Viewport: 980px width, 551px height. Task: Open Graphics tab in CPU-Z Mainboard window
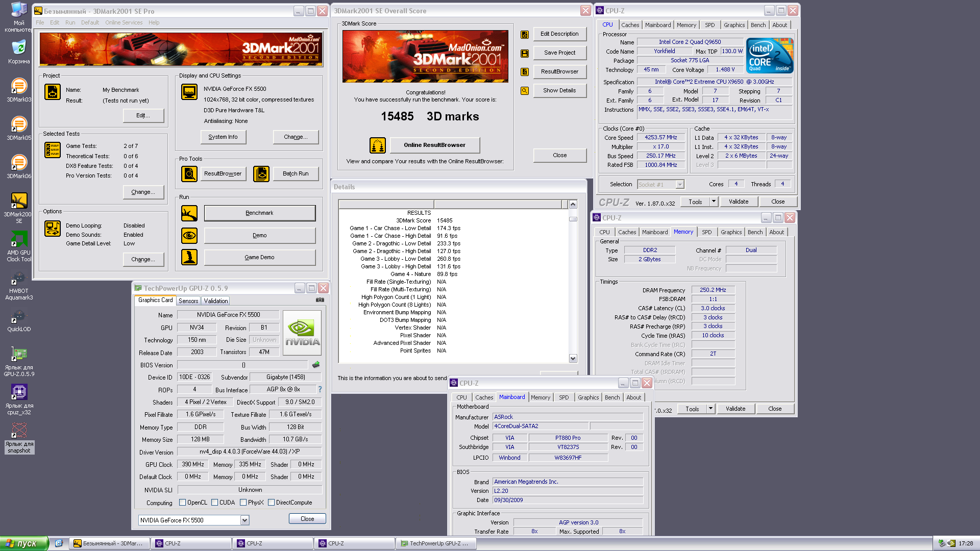[x=588, y=397]
